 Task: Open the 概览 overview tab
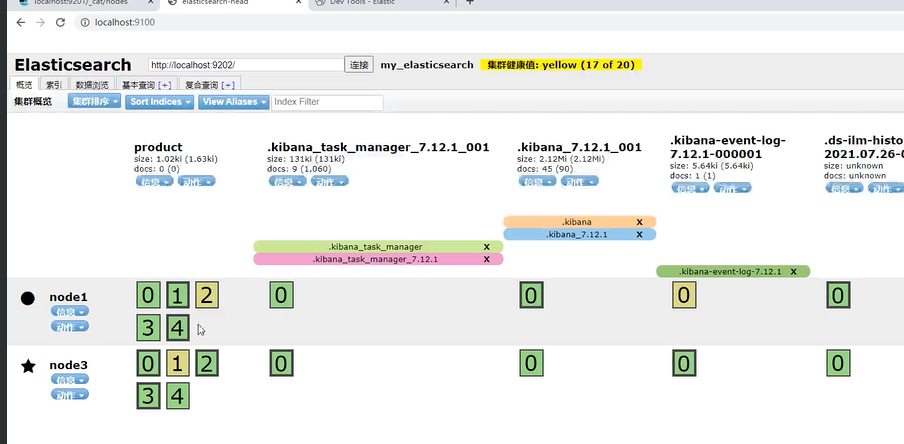tap(24, 85)
